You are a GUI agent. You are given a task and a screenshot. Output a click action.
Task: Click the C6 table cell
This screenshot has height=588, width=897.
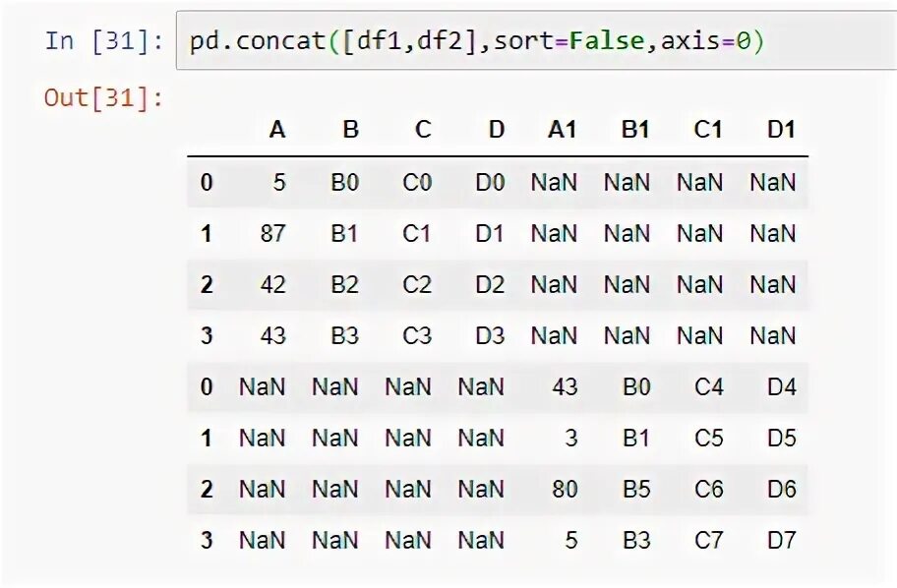coord(709,489)
